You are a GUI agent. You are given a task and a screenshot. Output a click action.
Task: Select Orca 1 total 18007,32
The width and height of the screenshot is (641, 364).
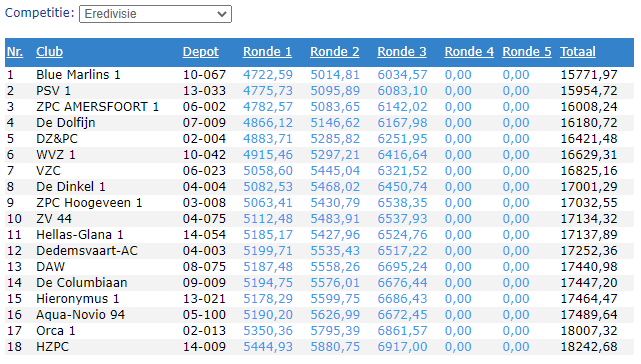(589, 331)
